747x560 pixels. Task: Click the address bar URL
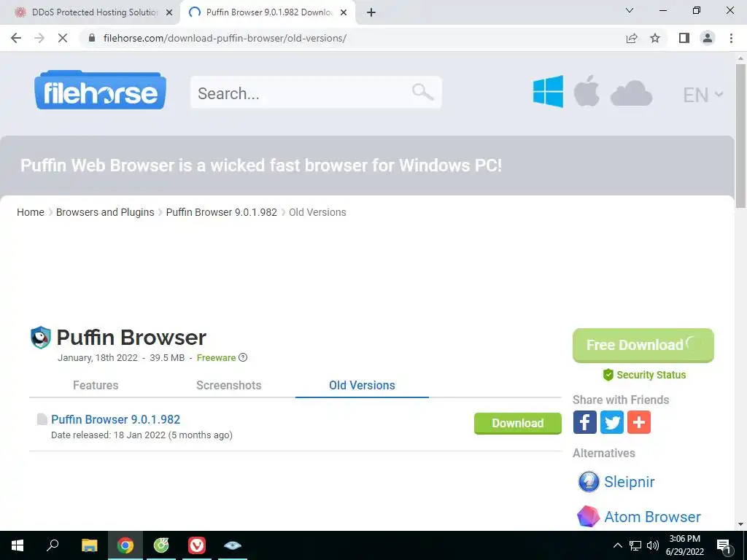(225, 38)
